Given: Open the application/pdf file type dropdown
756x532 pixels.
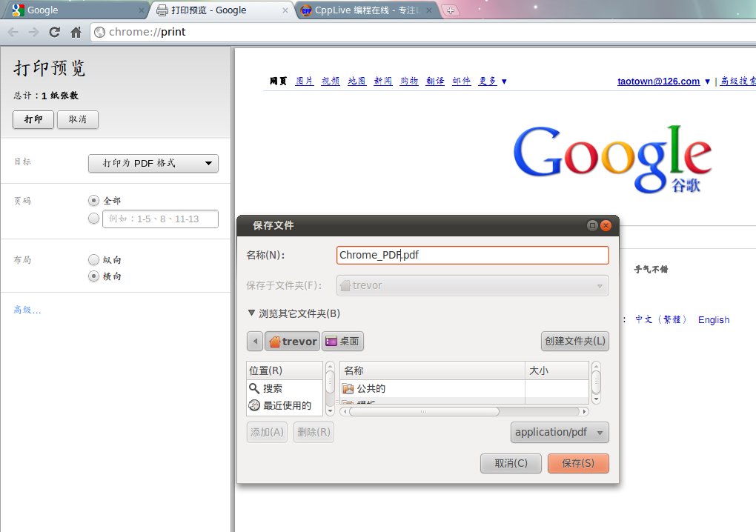Looking at the screenshot, I should point(560,432).
